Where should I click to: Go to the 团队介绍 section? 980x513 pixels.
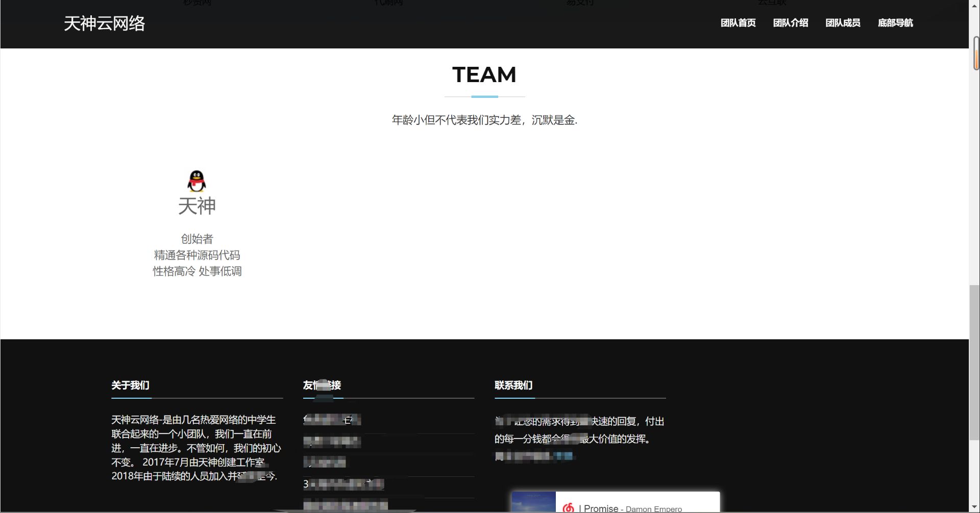point(790,23)
